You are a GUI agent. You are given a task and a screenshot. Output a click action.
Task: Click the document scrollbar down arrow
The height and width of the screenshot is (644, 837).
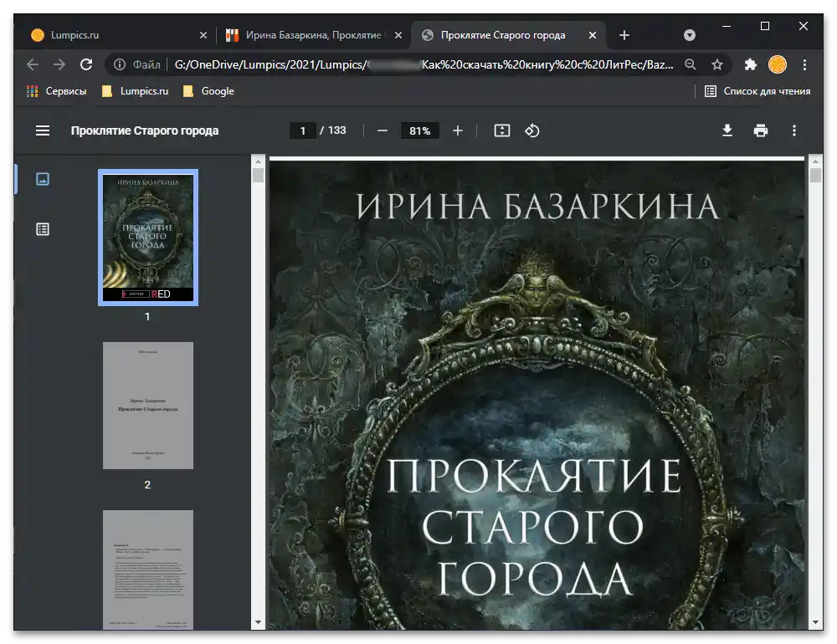tap(815, 622)
